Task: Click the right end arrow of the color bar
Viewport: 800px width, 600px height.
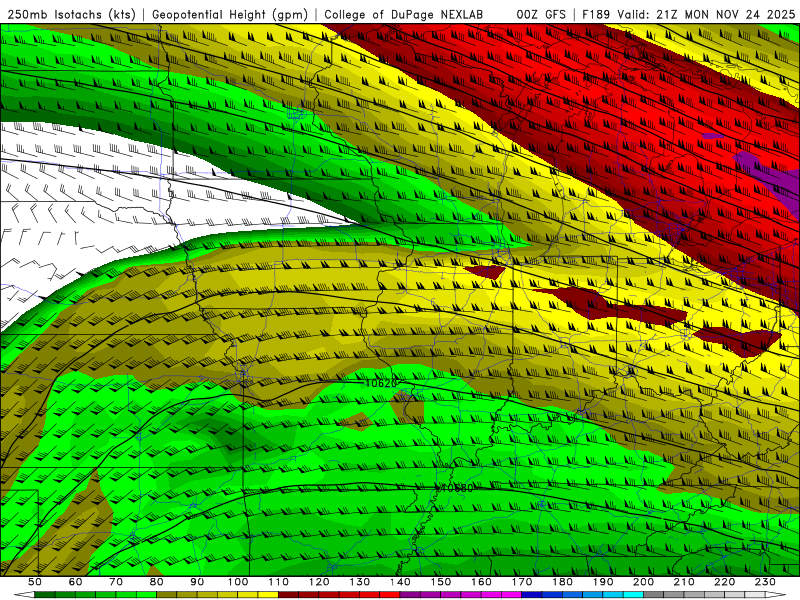Action: tap(776, 594)
